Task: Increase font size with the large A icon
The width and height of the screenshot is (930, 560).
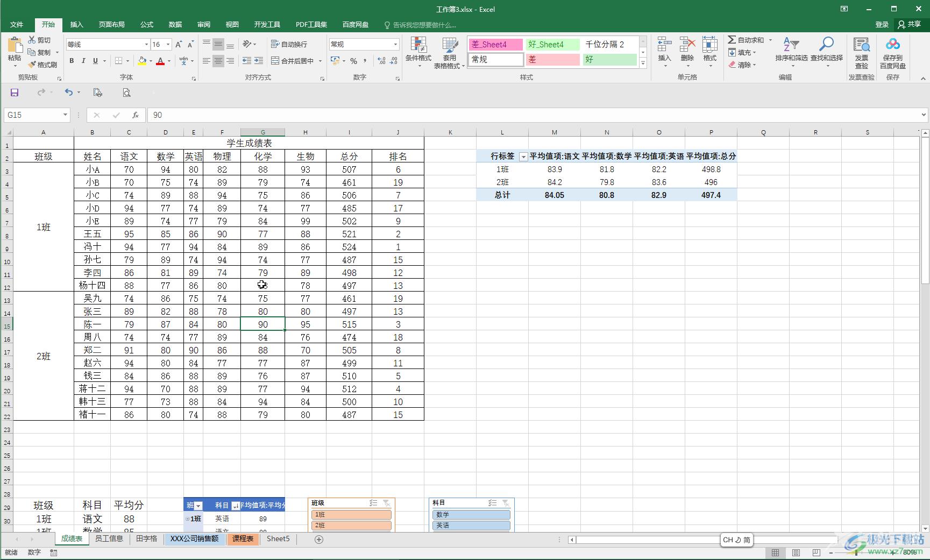Action: click(179, 45)
